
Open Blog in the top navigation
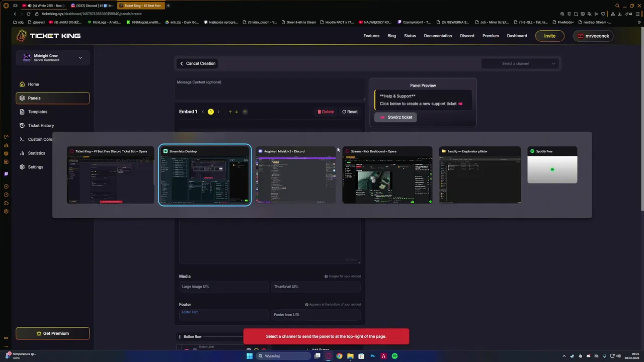(391, 36)
